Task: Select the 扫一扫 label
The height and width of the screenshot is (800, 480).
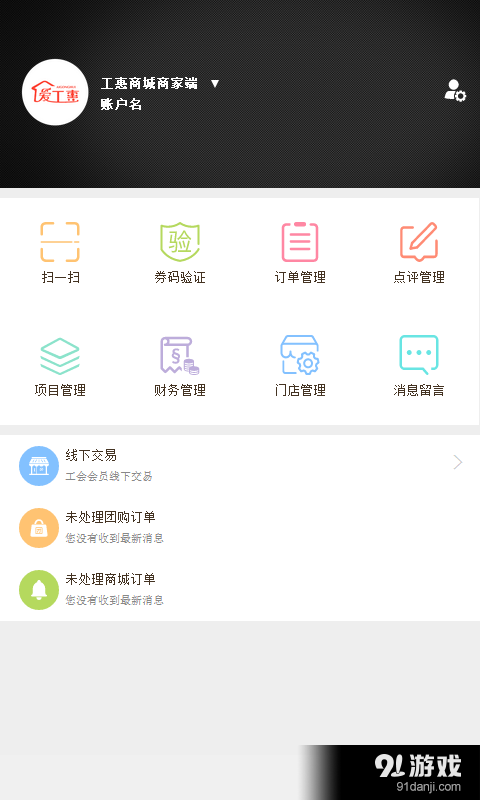Action: [x=60, y=278]
